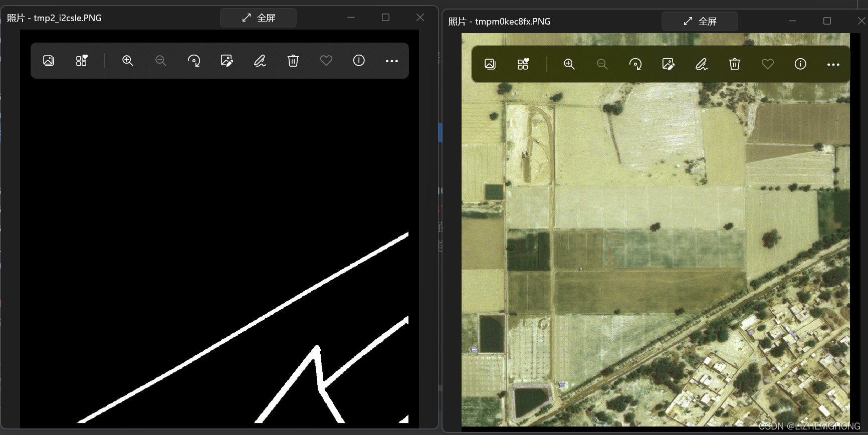Delete tmpm0kec8fx.PNG using trash icon

click(x=735, y=64)
